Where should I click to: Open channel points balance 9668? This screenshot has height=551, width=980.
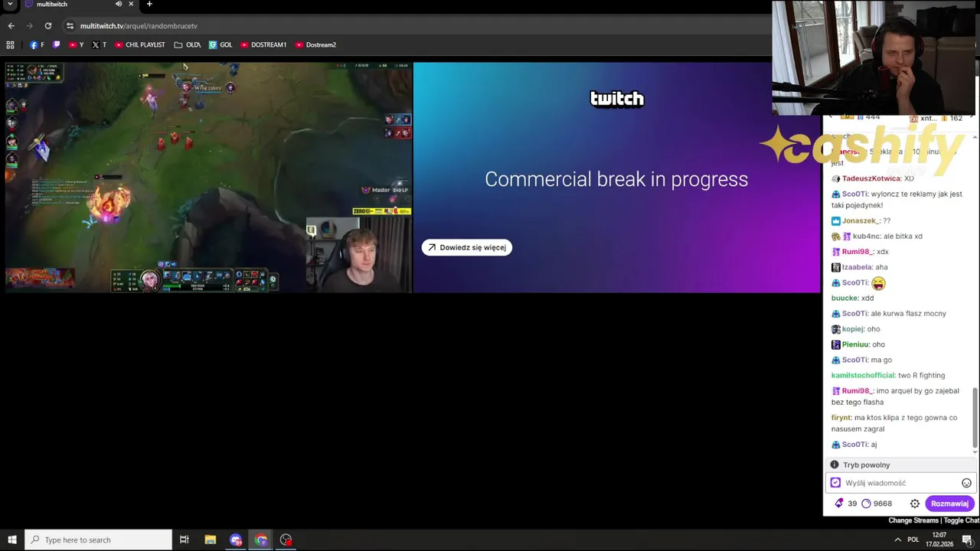(877, 504)
